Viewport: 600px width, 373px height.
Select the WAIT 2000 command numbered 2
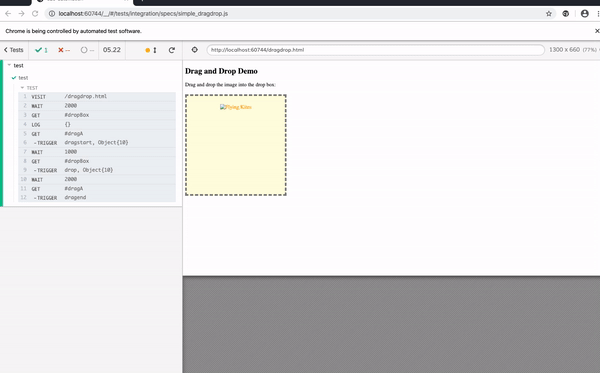(x=97, y=106)
